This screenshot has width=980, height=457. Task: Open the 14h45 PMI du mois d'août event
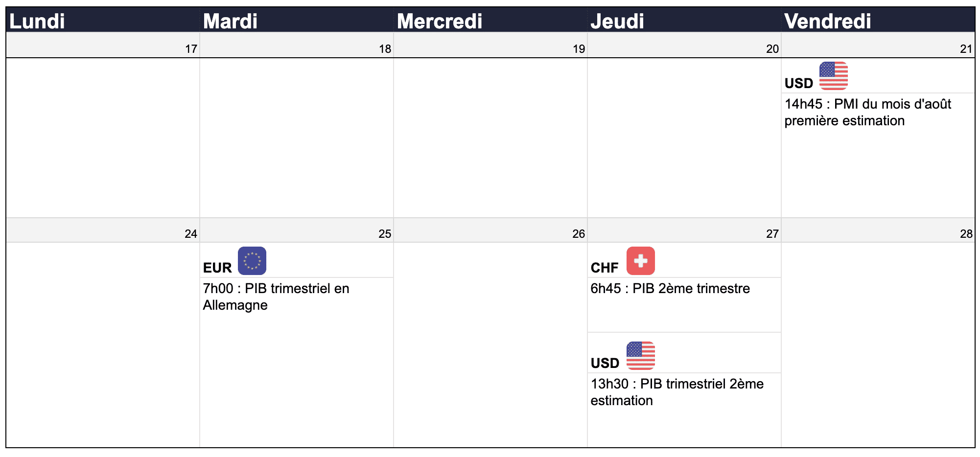pyautogui.click(x=867, y=112)
